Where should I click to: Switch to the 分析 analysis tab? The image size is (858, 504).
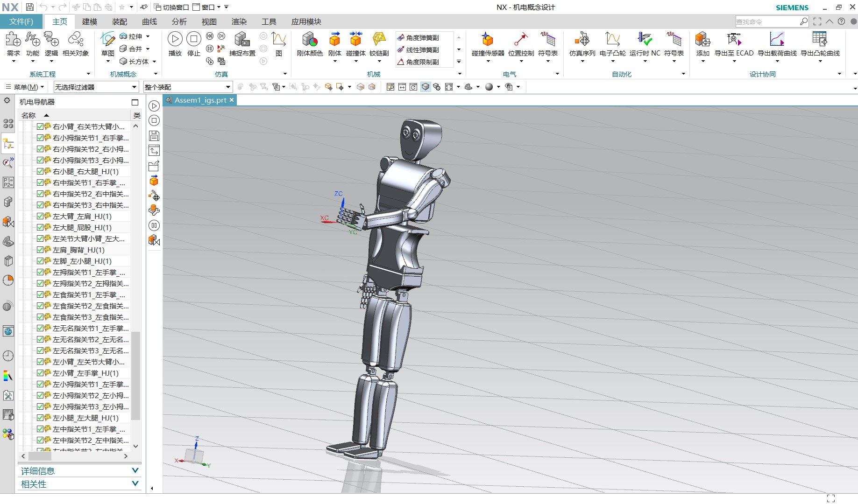tap(179, 21)
